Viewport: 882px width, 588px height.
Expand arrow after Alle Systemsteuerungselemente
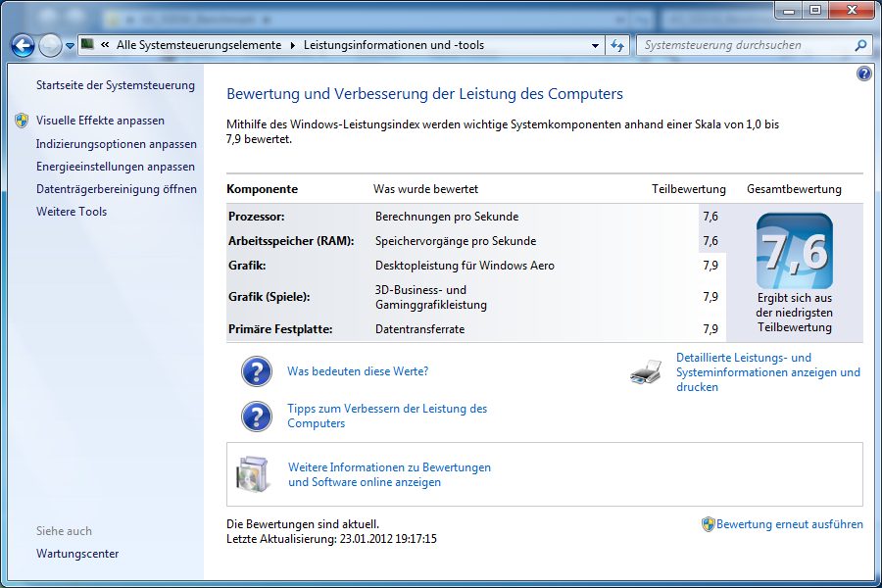292,46
